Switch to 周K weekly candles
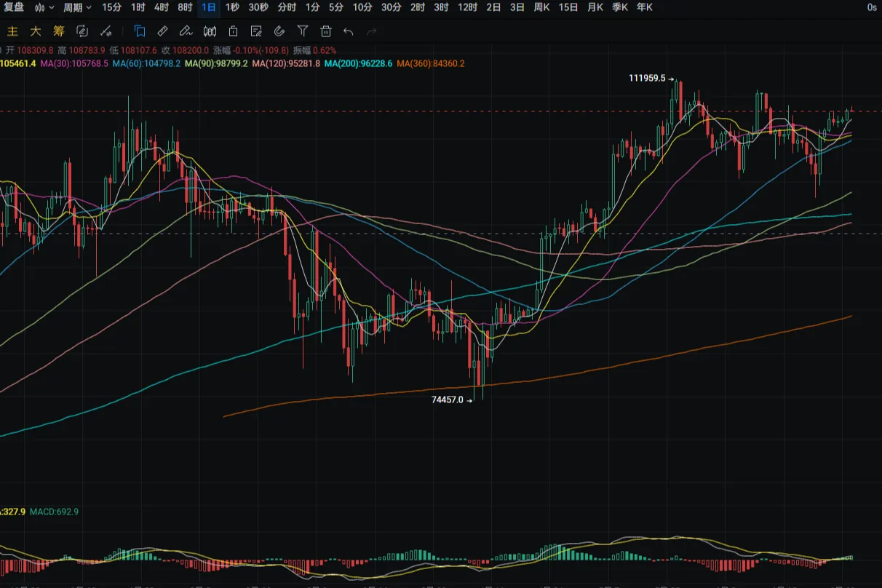The width and height of the screenshot is (882, 588). coord(541,7)
